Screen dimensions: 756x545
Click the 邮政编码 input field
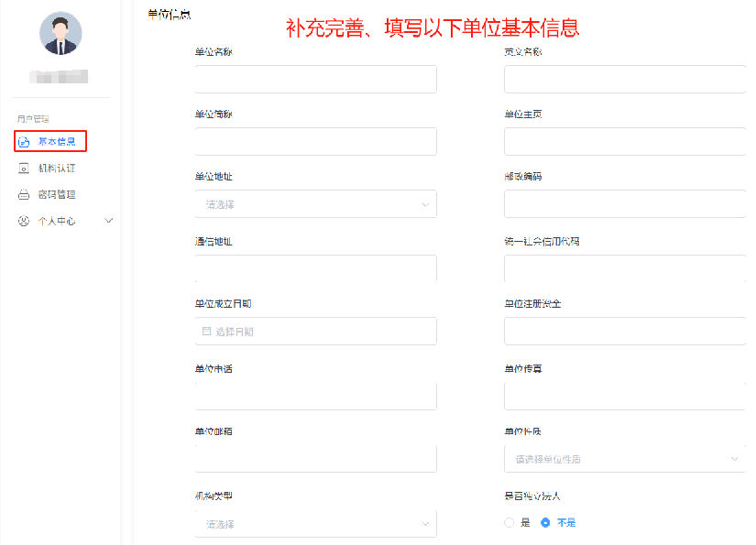pyautogui.click(x=624, y=203)
